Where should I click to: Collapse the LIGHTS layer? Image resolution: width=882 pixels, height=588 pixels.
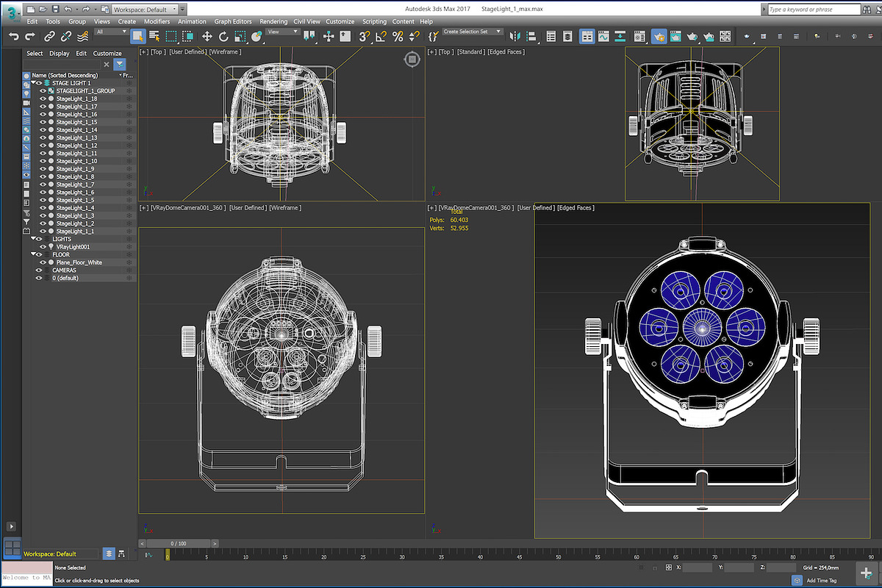(33, 239)
